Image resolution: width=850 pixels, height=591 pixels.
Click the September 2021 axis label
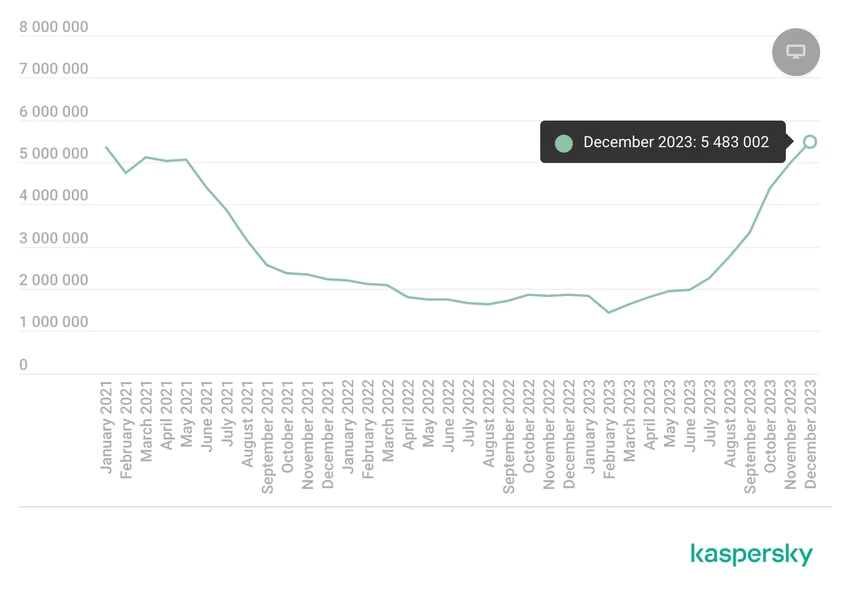pyautogui.click(x=267, y=437)
